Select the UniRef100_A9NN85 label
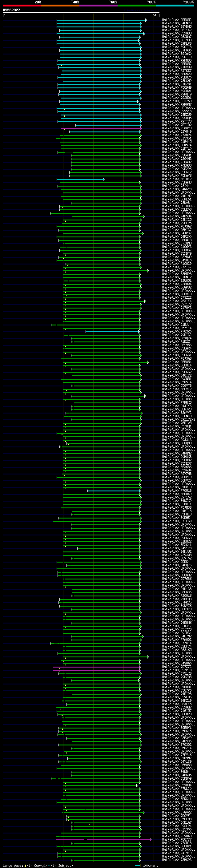The height and width of the screenshot is (868, 197). pyautogui.click(x=177, y=60)
